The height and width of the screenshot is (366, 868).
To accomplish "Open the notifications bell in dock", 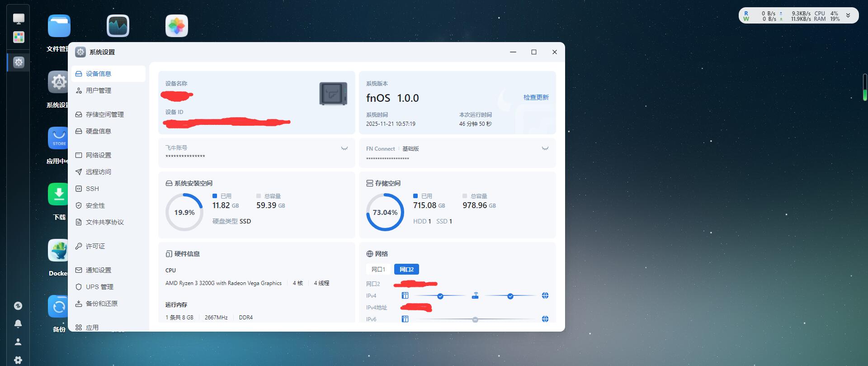I will [x=18, y=324].
